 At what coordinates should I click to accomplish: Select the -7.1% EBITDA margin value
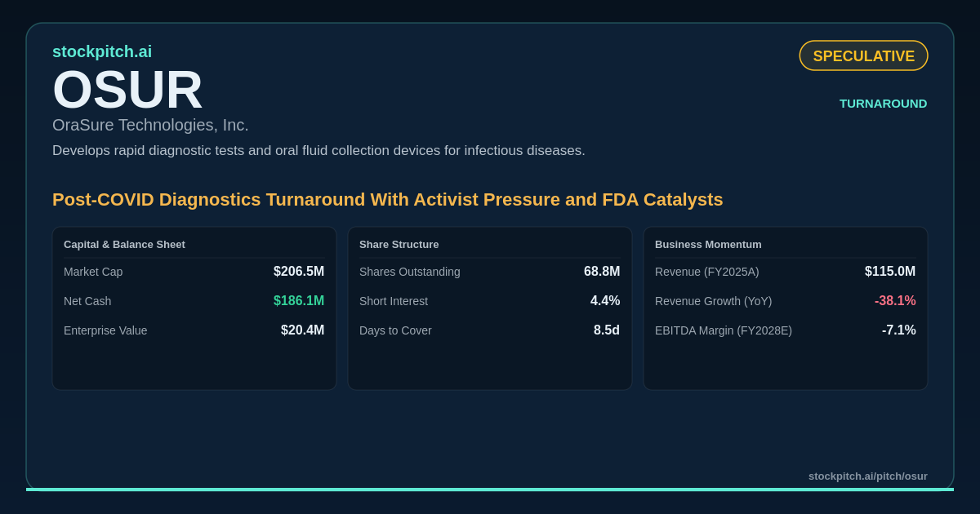[899, 330]
